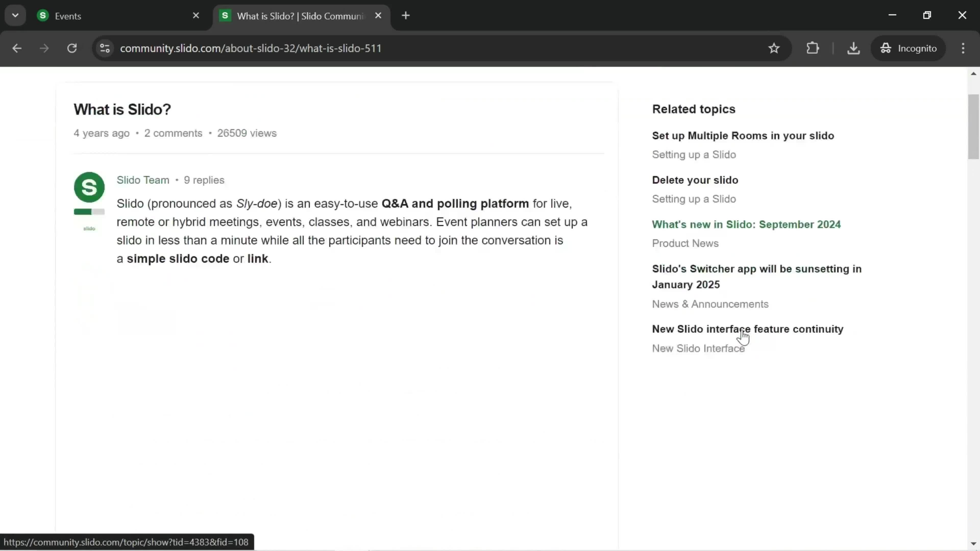Click the 2 comments text
Viewport: 980px width, 551px height.
click(x=173, y=133)
